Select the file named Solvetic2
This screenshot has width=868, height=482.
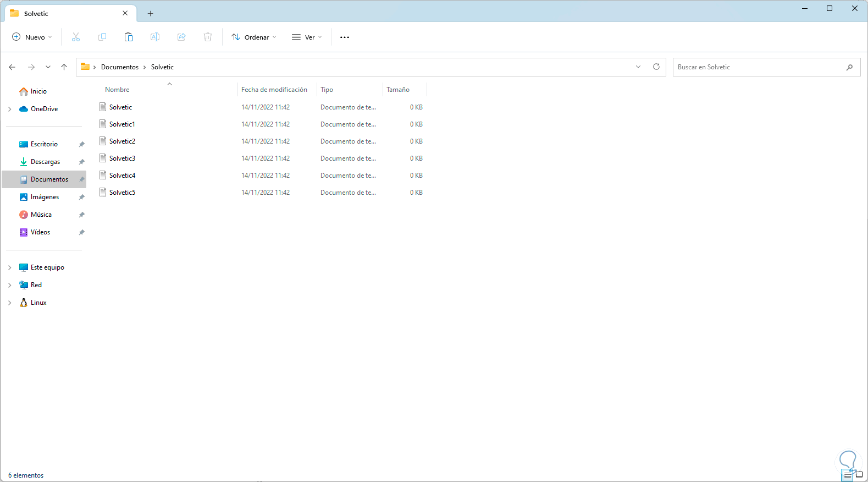(x=122, y=141)
